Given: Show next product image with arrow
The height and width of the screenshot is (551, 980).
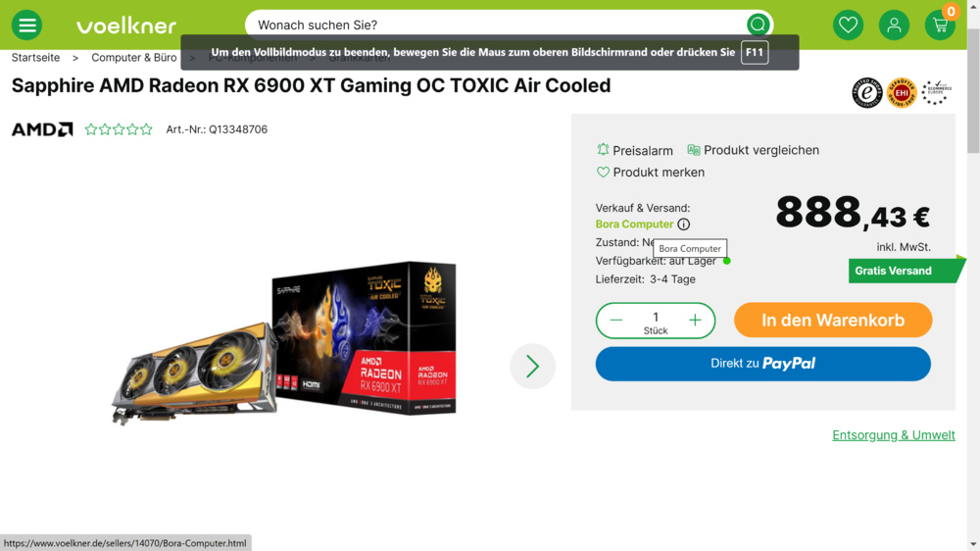Looking at the screenshot, I should coord(532,366).
